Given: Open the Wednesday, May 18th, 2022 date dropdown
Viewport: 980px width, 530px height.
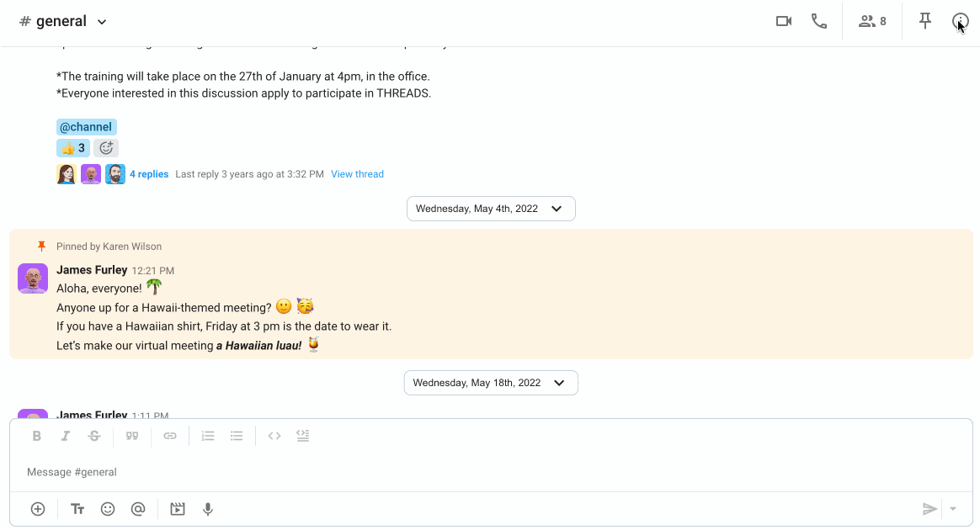Looking at the screenshot, I should [x=491, y=383].
